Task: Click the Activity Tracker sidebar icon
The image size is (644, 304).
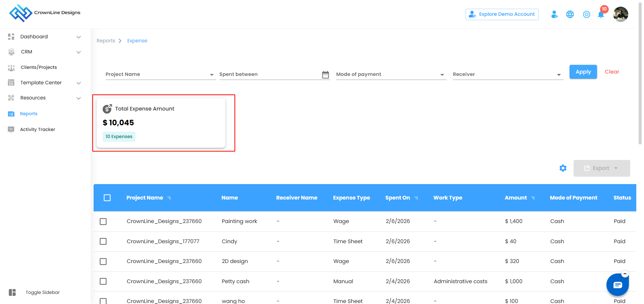Action: point(11,129)
